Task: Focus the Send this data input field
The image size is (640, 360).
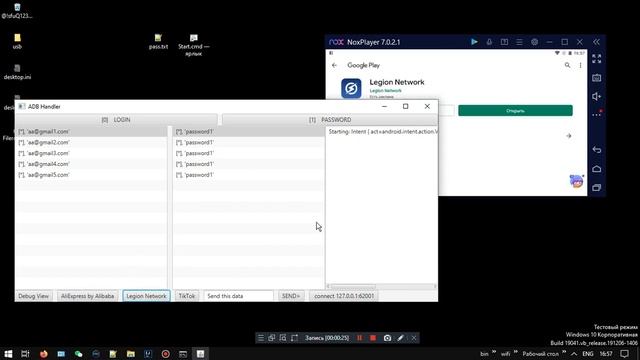Action: [238, 296]
